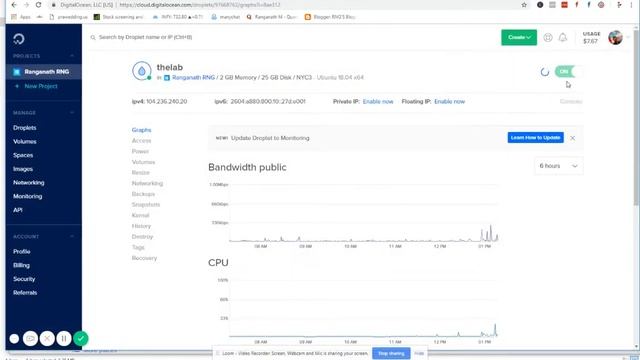Open Monitoring in the sidebar
Viewport: 640px width, 360px height.
(x=27, y=196)
